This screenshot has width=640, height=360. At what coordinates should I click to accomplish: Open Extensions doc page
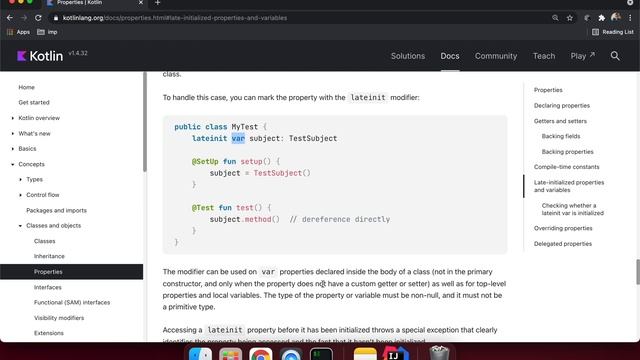[x=49, y=333]
